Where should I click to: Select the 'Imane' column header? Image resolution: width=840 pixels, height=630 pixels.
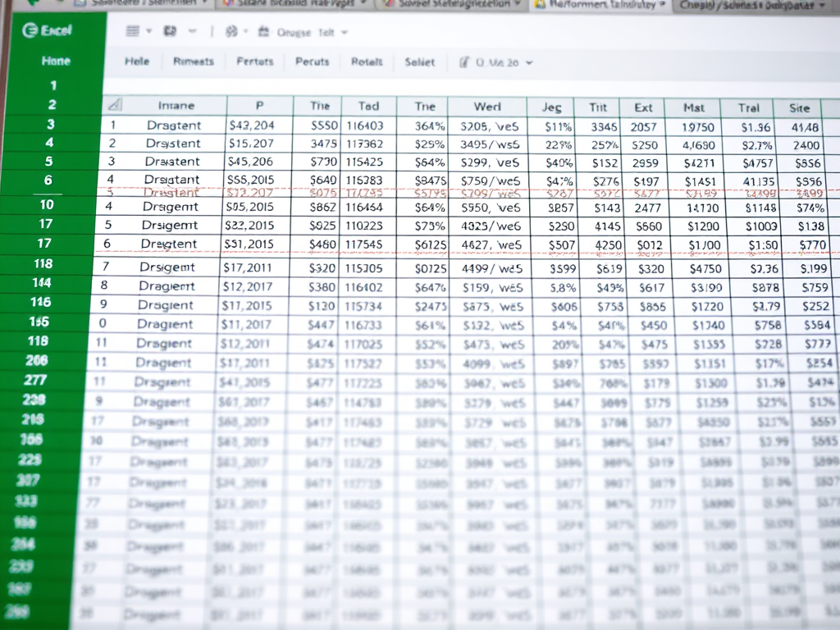click(x=176, y=106)
